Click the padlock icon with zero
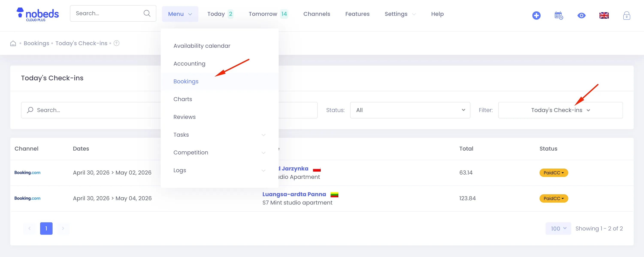The height and width of the screenshot is (257, 644). click(x=626, y=15)
